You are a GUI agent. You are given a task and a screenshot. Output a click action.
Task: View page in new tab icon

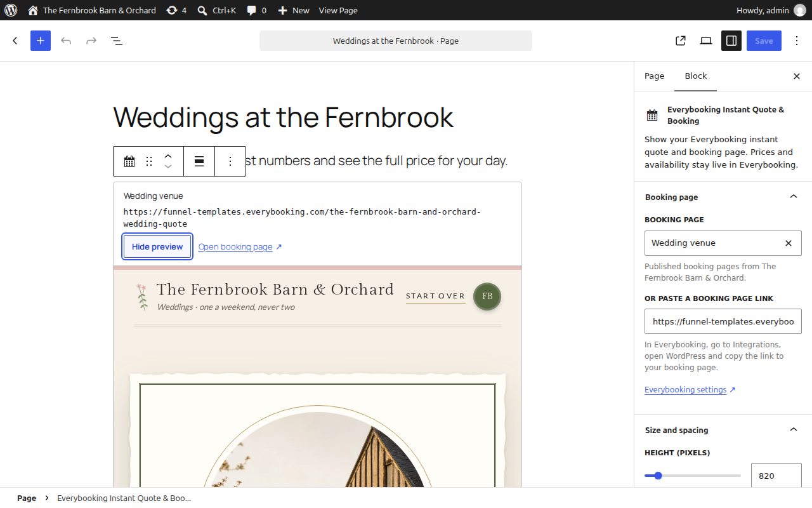click(x=681, y=41)
